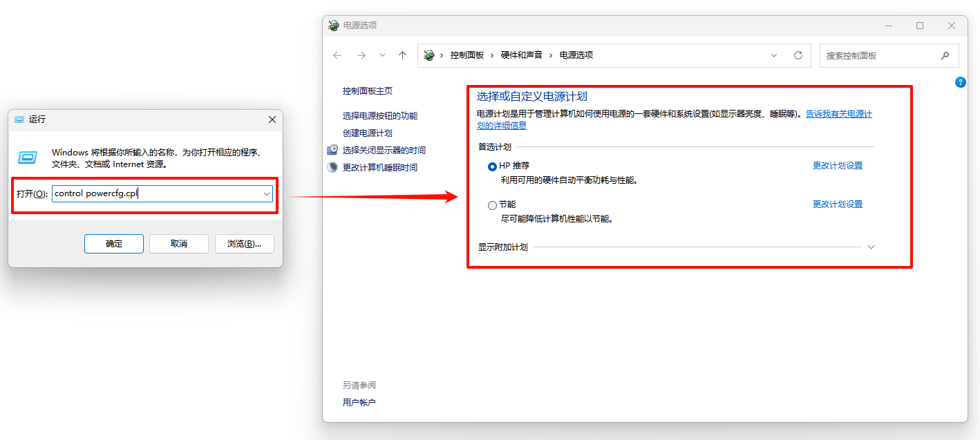Click 控制面板 in the breadcrumb path
The height and width of the screenshot is (440, 980).
click(467, 55)
